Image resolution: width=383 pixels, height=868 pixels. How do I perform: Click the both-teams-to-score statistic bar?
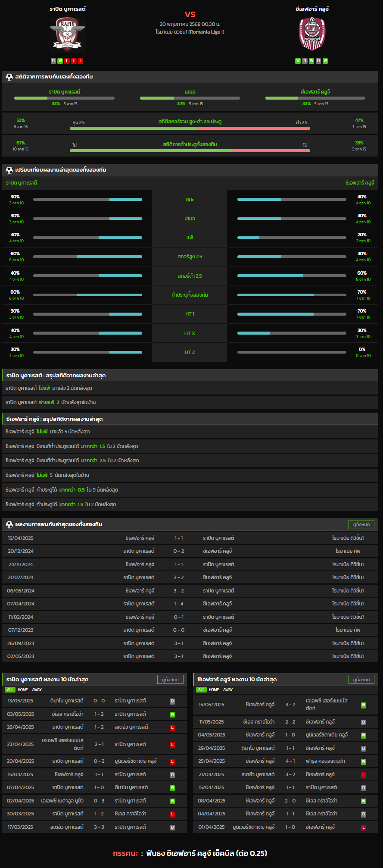tap(190, 150)
